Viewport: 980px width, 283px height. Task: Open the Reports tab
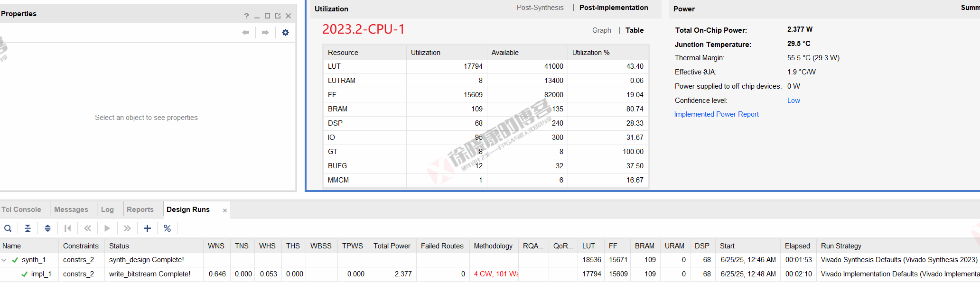tap(140, 210)
